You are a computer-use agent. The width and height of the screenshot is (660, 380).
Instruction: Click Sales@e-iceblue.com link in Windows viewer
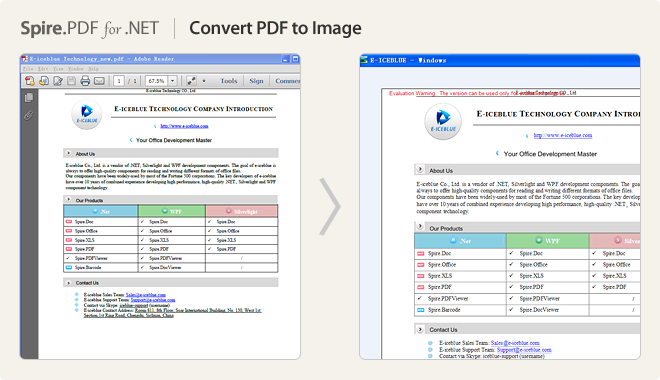pyautogui.click(x=515, y=343)
